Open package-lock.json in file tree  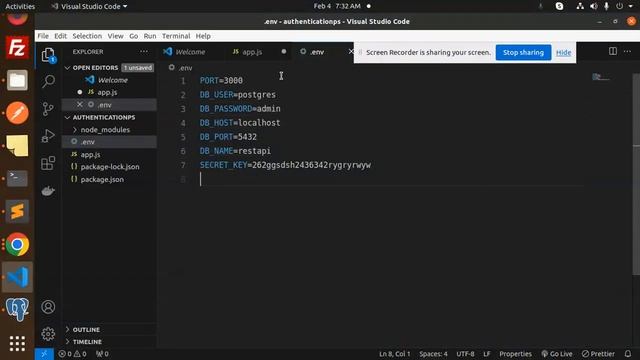pyautogui.click(x=109, y=167)
